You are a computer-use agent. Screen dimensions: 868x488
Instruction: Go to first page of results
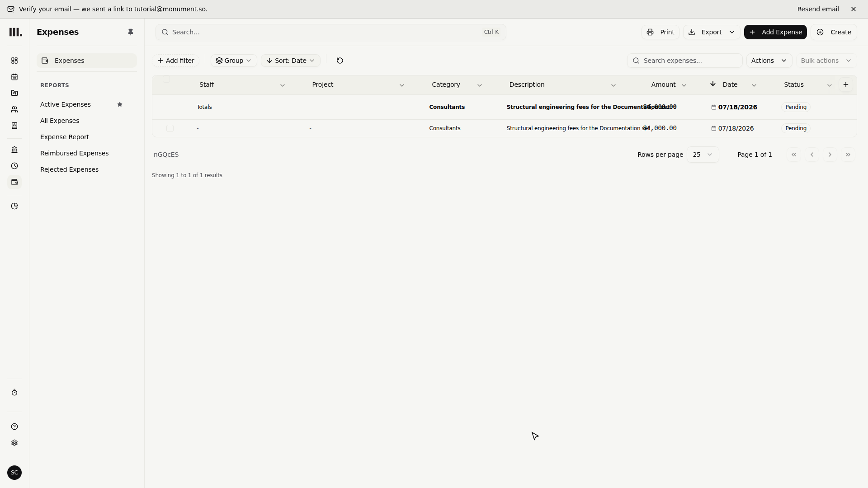click(x=794, y=155)
